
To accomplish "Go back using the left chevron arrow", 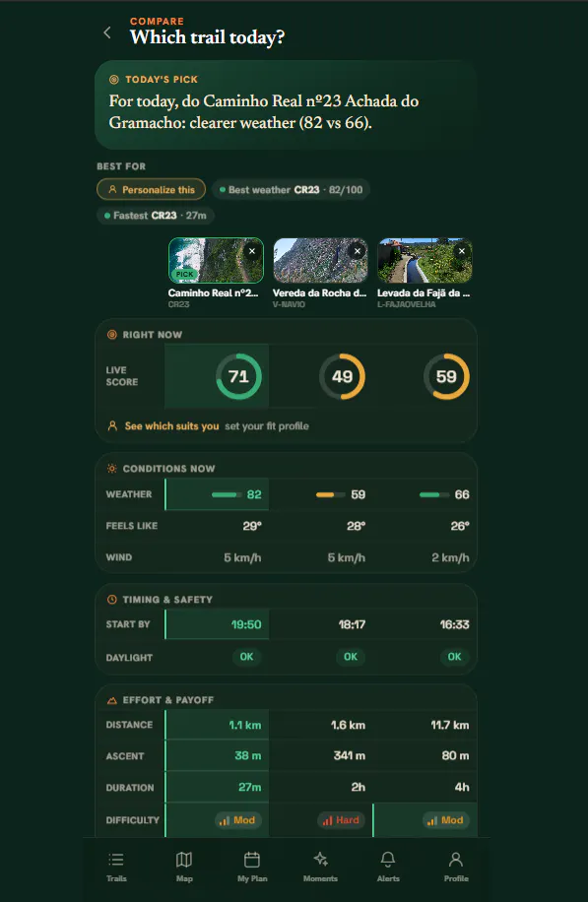I will coord(107,32).
